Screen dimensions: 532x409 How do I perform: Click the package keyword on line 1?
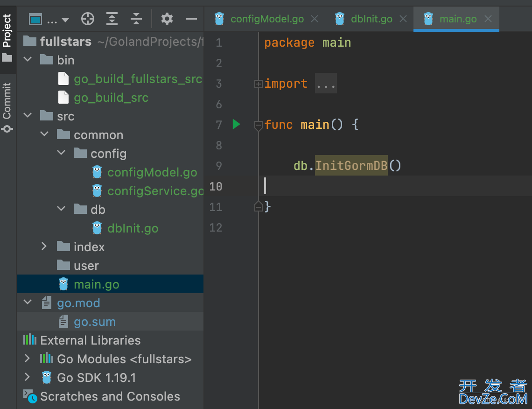[289, 43]
